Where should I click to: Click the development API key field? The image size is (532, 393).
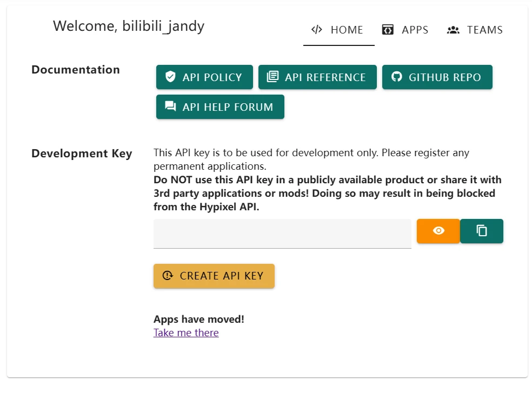point(282,234)
